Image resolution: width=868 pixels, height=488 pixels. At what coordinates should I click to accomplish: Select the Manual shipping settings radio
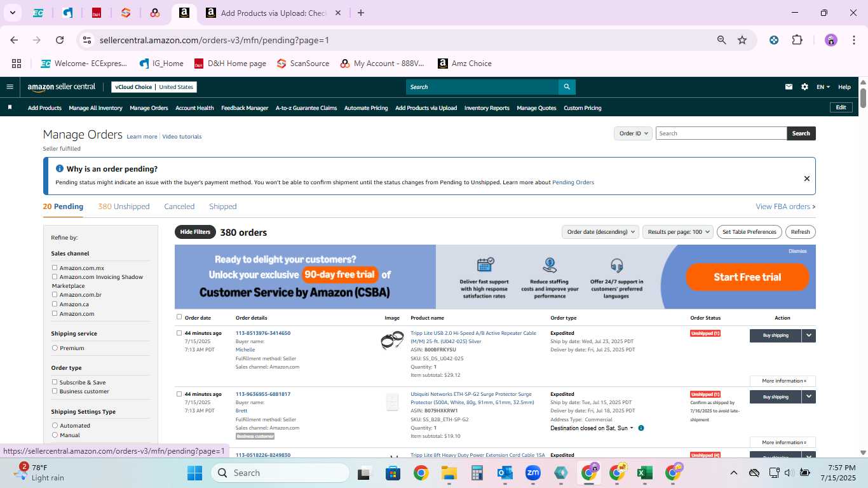55,435
